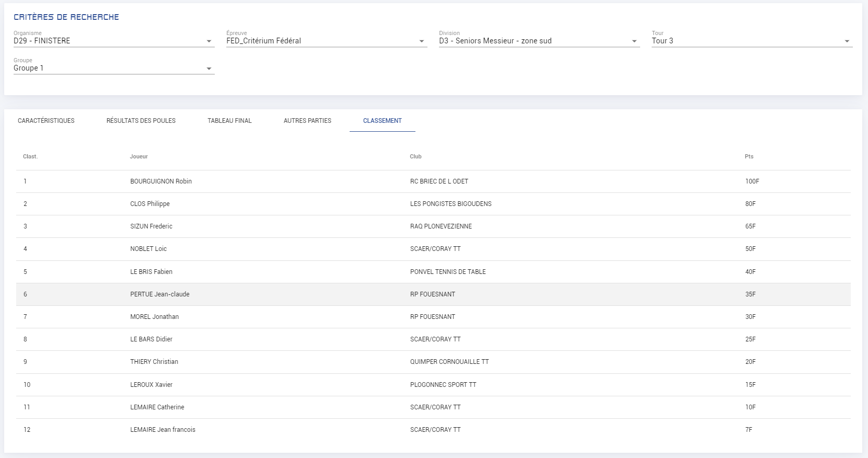Open the Organisme dropdown showing D29 - FINISTERE
This screenshot has width=868, height=458.
(x=113, y=41)
